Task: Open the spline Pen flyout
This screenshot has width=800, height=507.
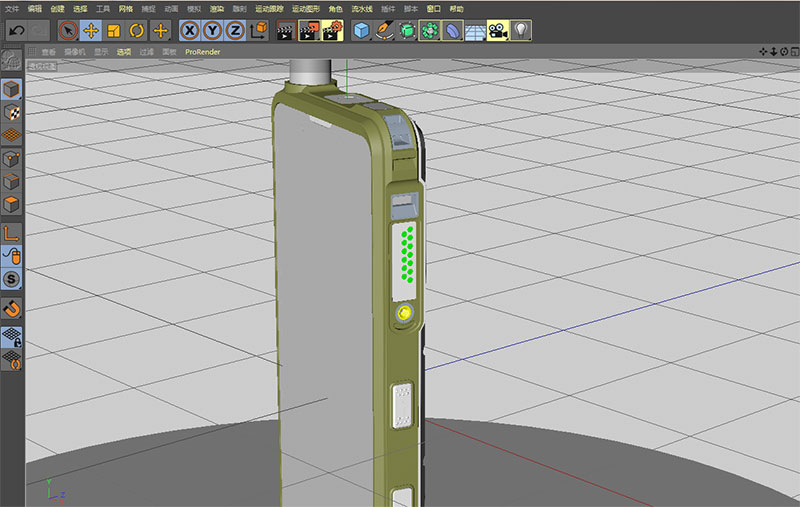Action: point(384,31)
